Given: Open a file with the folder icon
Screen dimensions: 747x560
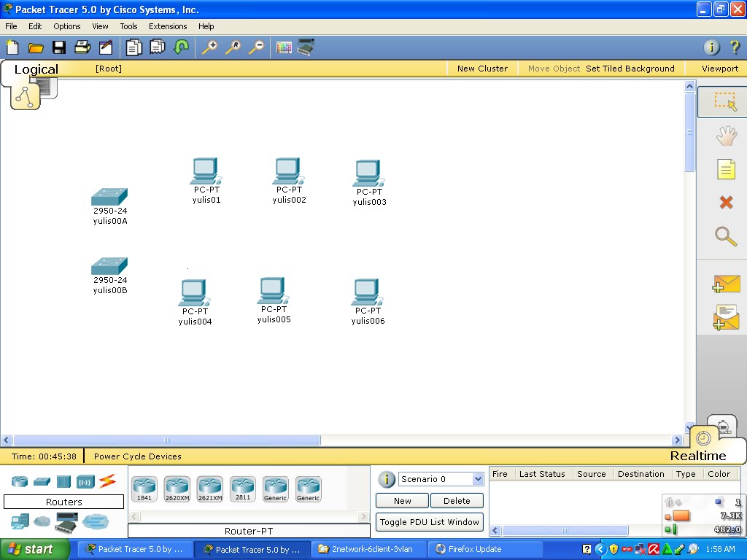Looking at the screenshot, I should (36, 47).
